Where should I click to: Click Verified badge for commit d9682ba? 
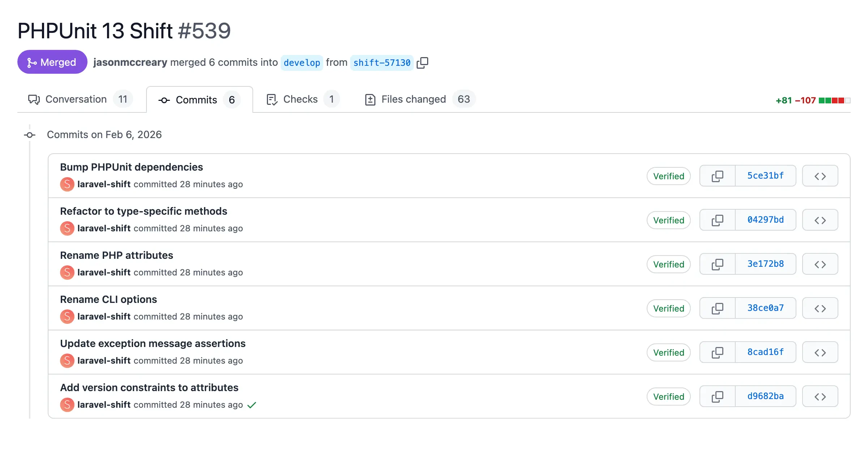pos(669,397)
